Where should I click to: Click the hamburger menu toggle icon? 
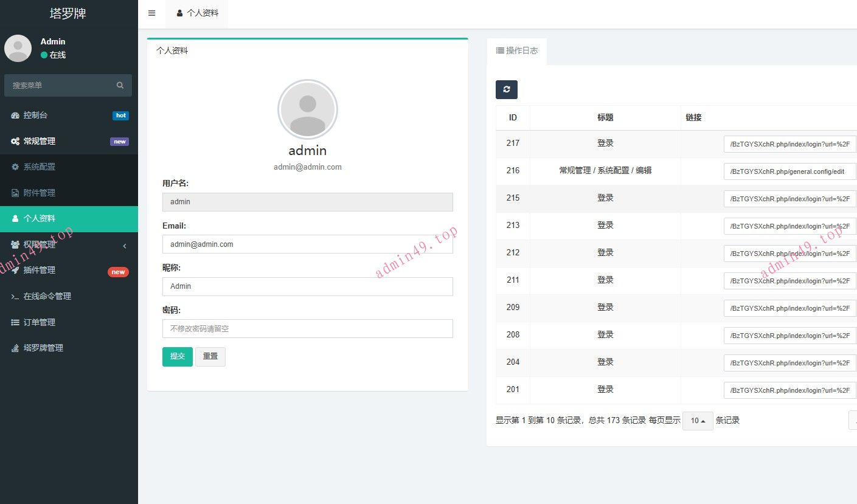[151, 13]
